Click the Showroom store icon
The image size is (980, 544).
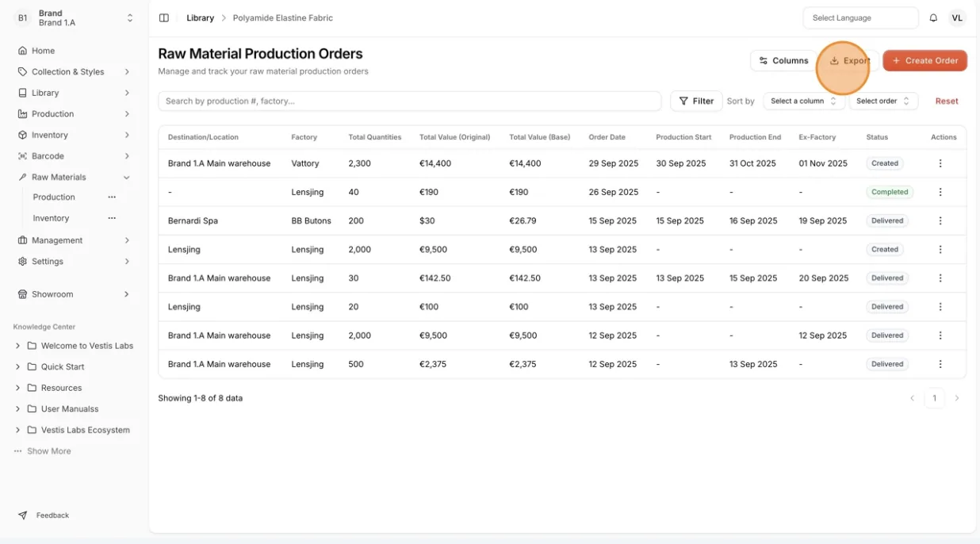point(22,294)
